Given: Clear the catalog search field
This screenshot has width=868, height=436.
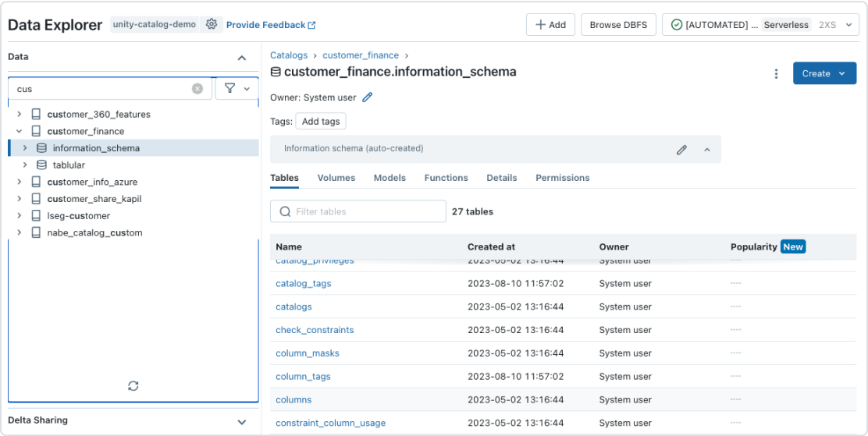Looking at the screenshot, I should pyautogui.click(x=197, y=89).
